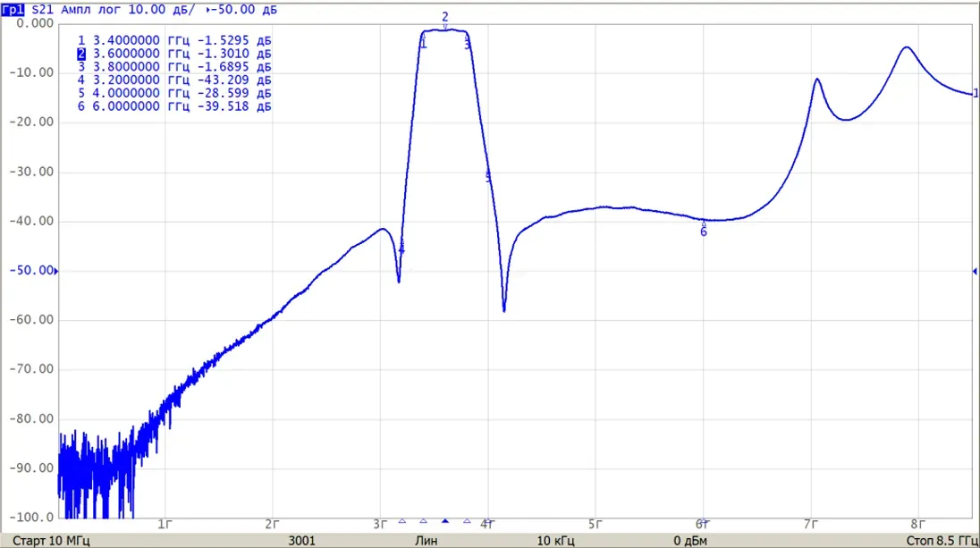Click the Лин sweep type in status bar

427,541
